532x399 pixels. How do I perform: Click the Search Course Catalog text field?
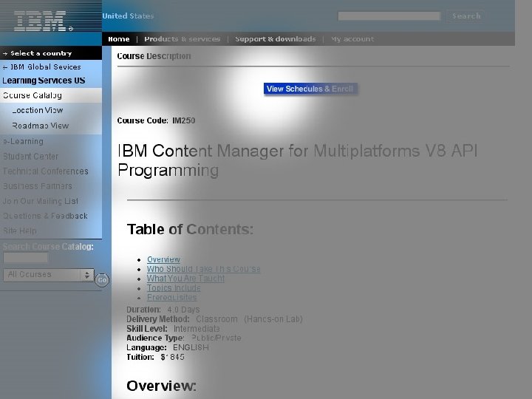pyautogui.click(x=25, y=258)
